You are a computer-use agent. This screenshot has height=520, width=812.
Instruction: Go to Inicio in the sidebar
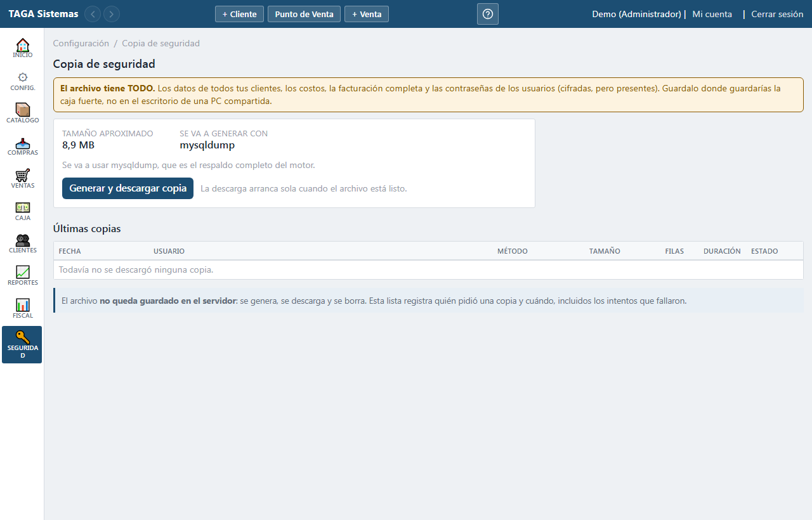[22, 48]
